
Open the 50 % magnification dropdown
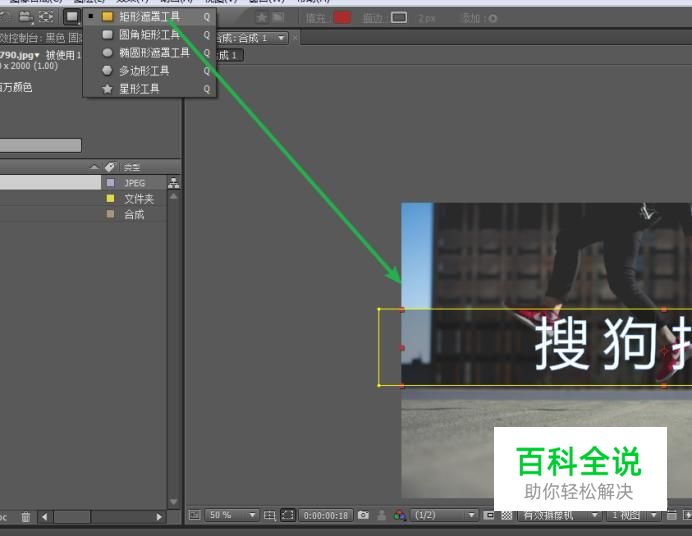pyautogui.click(x=231, y=515)
